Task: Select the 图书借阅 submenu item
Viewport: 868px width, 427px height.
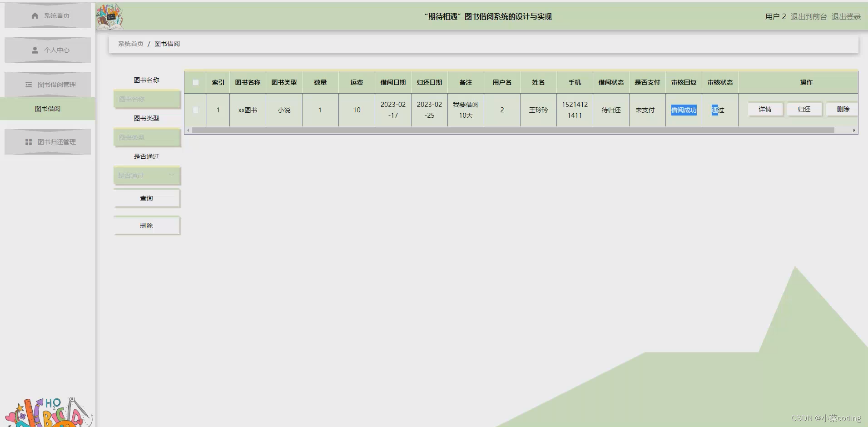Action: (x=48, y=109)
